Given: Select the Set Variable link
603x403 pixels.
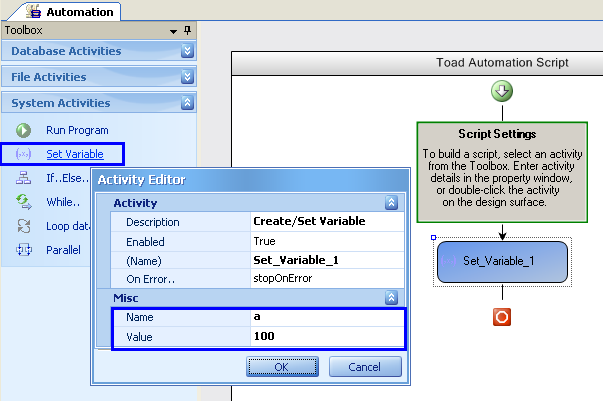Looking at the screenshot, I should 75,154.
